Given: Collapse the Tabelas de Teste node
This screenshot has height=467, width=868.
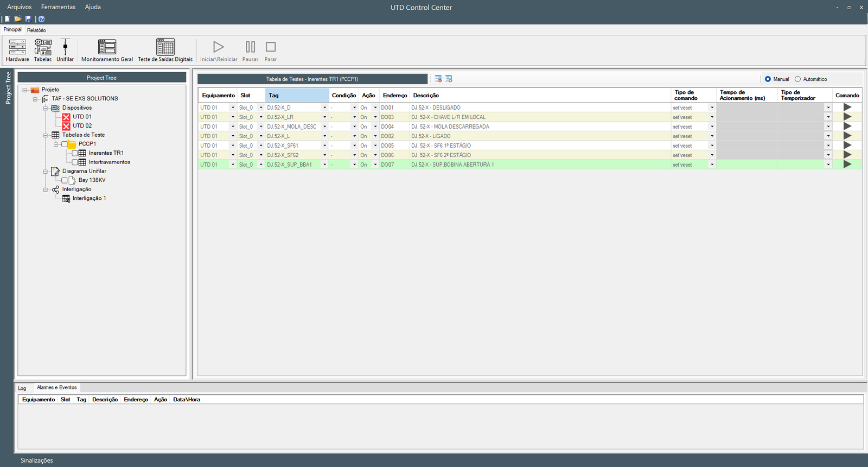Looking at the screenshot, I should pyautogui.click(x=46, y=135).
